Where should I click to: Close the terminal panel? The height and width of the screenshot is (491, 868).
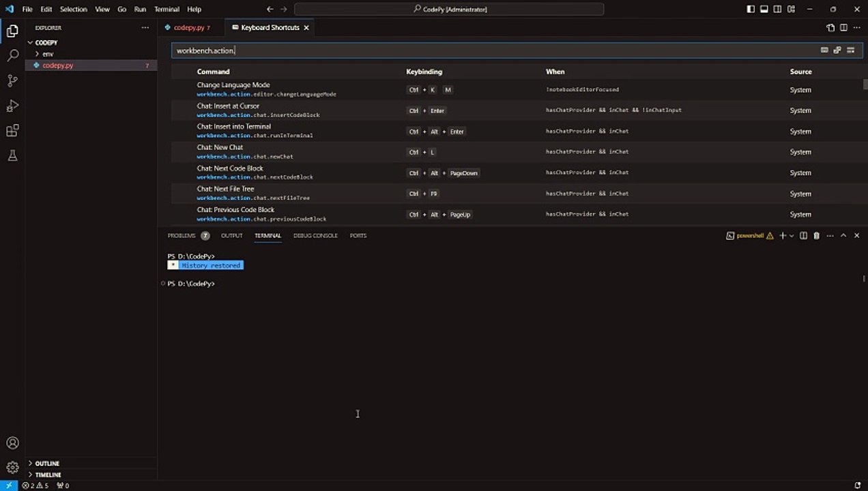point(856,235)
